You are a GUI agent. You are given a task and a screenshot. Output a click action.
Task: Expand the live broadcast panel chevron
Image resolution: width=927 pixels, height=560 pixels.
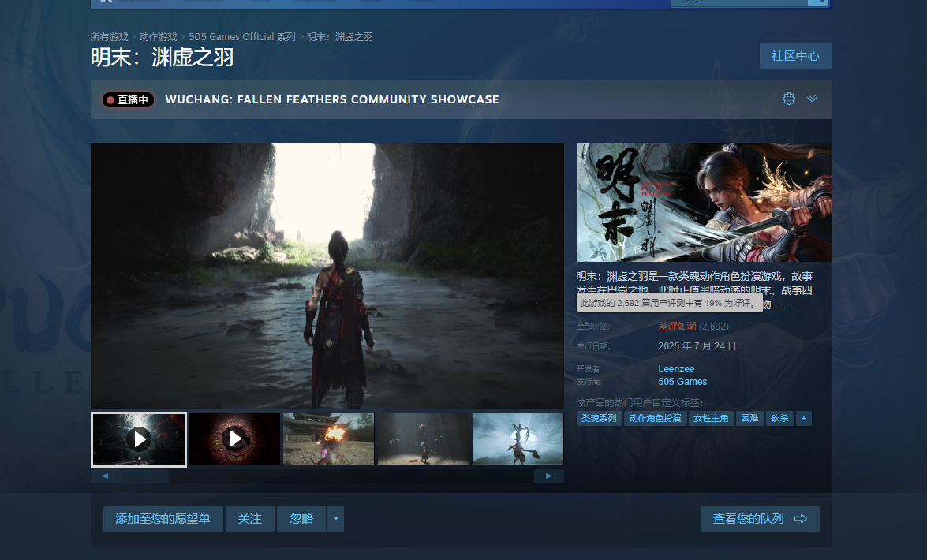(813, 99)
